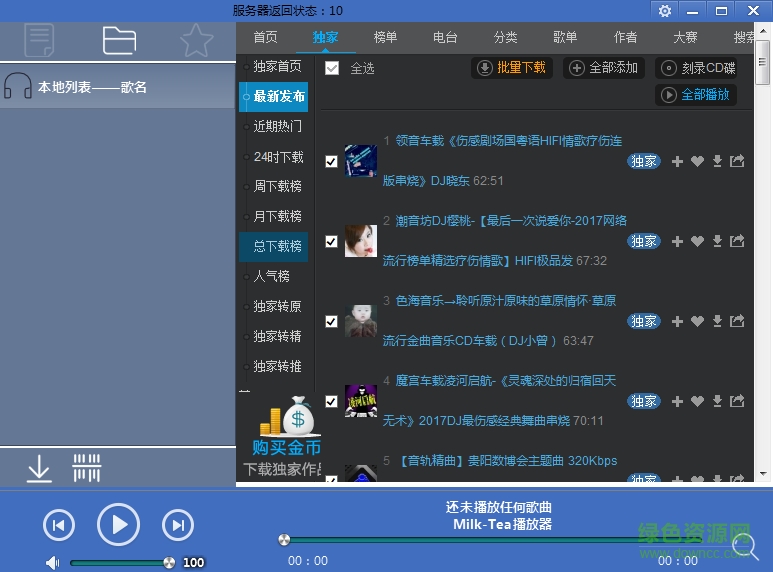The height and width of the screenshot is (572, 773).
Task: Click the 批量下载 button
Action: [512, 68]
